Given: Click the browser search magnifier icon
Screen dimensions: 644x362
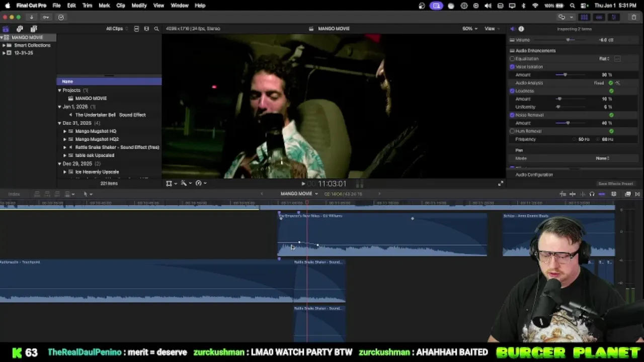Looking at the screenshot, I should coord(156,29).
